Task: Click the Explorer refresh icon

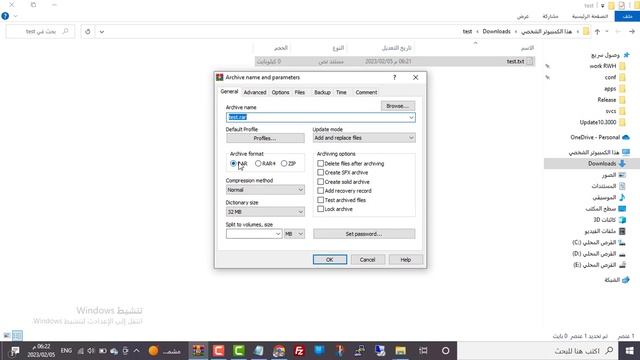Action: tap(88, 31)
